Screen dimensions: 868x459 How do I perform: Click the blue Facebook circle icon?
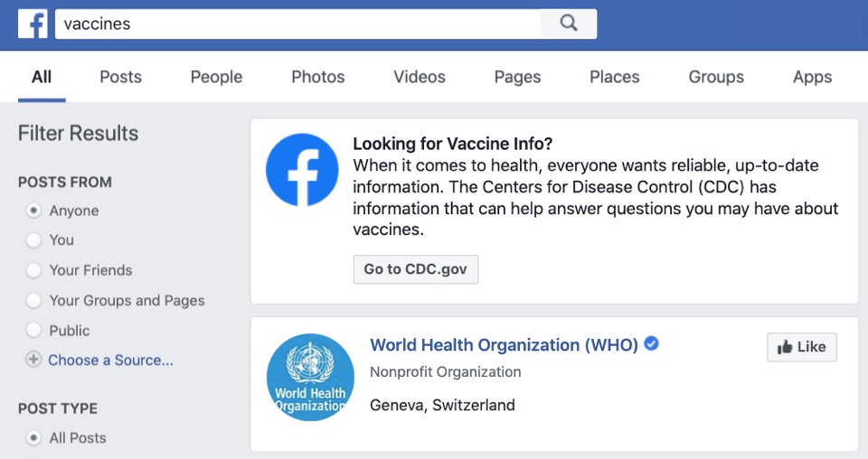tap(302, 170)
